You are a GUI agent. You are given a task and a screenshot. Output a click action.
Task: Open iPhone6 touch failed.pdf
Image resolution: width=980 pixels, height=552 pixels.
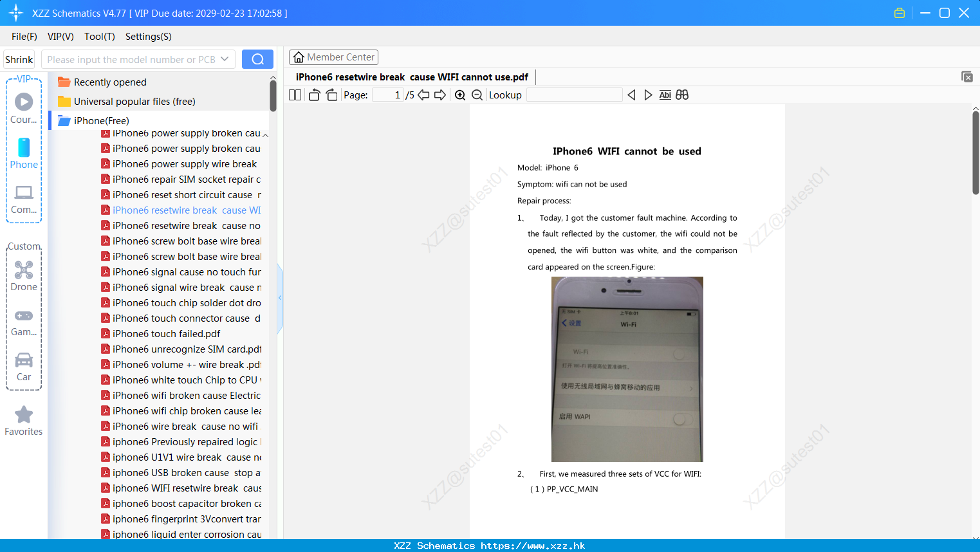pyautogui.click(x=161, y=334)
